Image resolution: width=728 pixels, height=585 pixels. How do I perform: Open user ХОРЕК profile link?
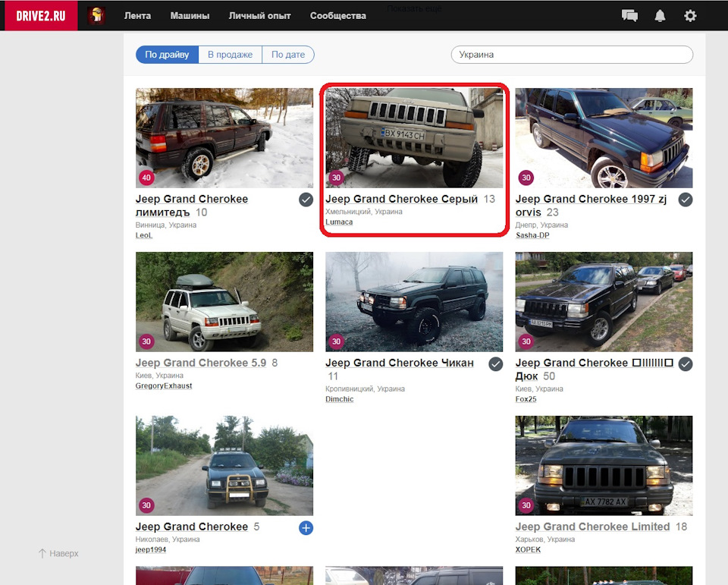(528, 549)
